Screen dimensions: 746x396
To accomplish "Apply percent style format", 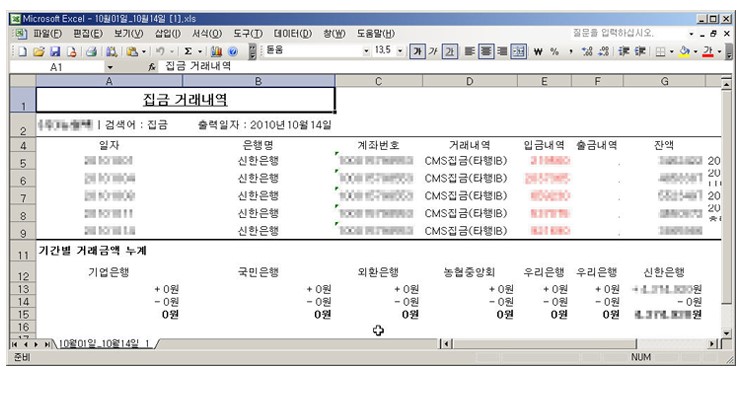I will click(x=554, y=51).
